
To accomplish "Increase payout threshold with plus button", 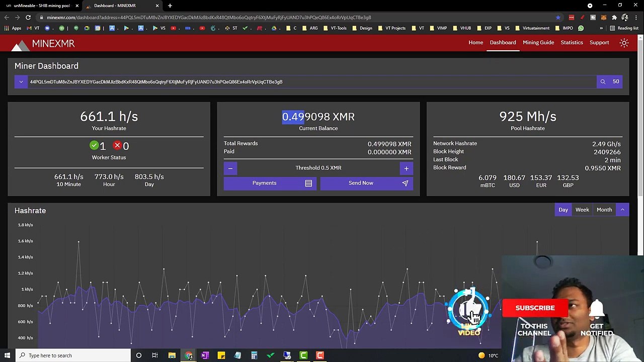I will tap(407, 168).
